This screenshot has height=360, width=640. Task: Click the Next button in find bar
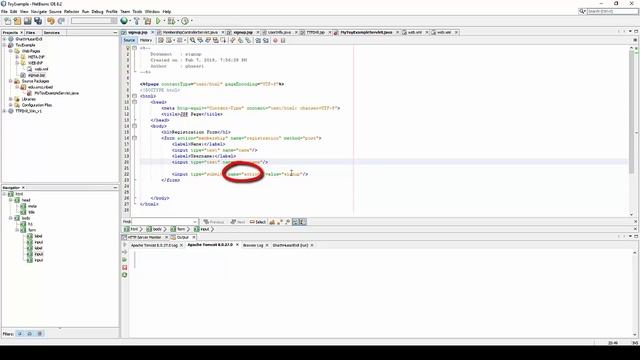click(238, 222)
